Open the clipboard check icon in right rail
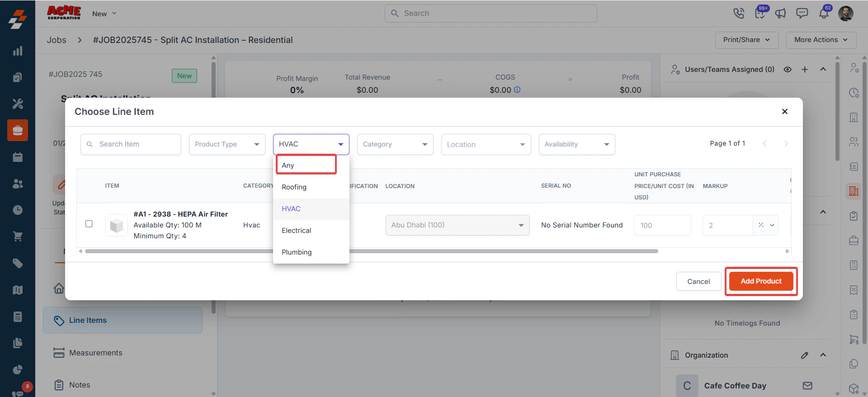The width and height of the screenshot is (868, 397). tap(854, 216)
